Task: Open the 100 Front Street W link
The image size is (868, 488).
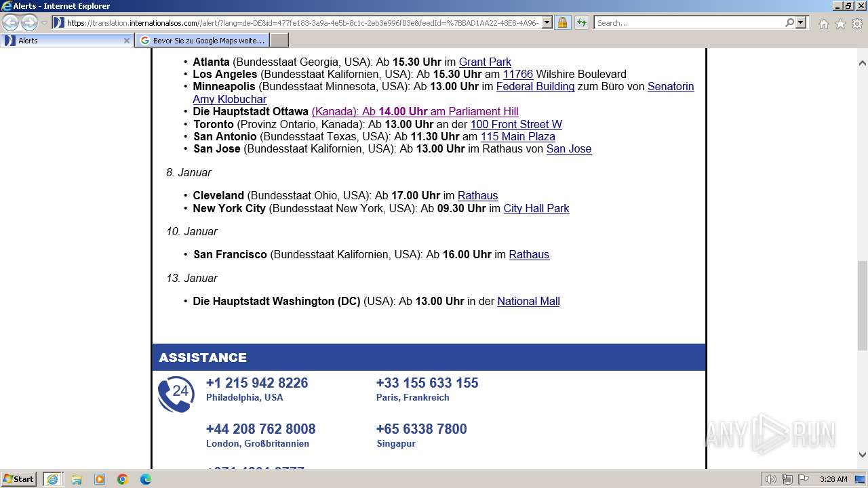Action: click(x=516, y=124)
